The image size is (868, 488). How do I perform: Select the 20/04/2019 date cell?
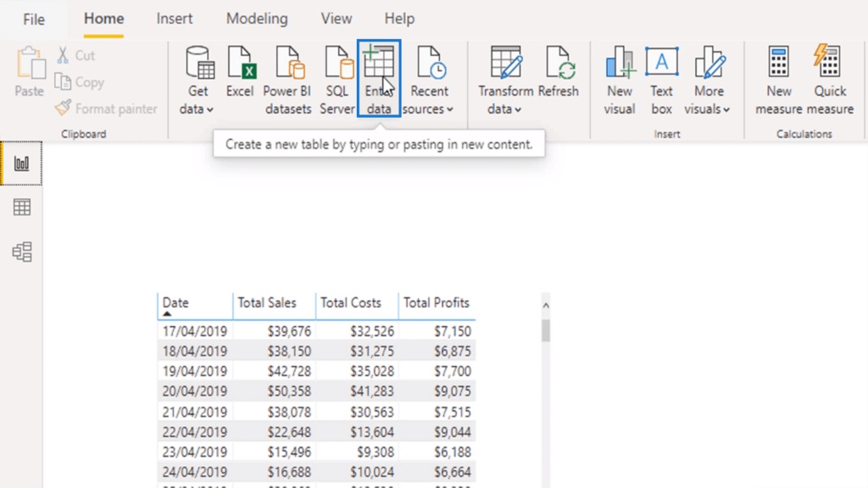click(x=195, y=391)
